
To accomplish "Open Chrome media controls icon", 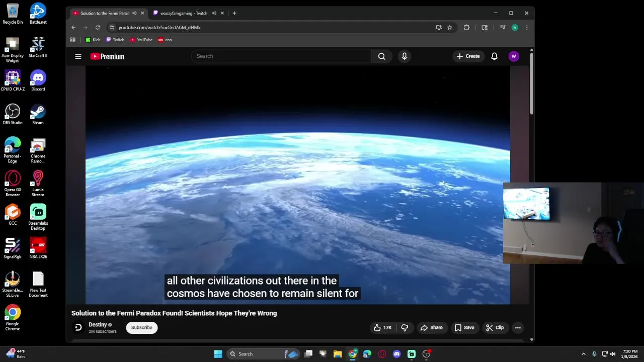I will click(x=502, y=28).
